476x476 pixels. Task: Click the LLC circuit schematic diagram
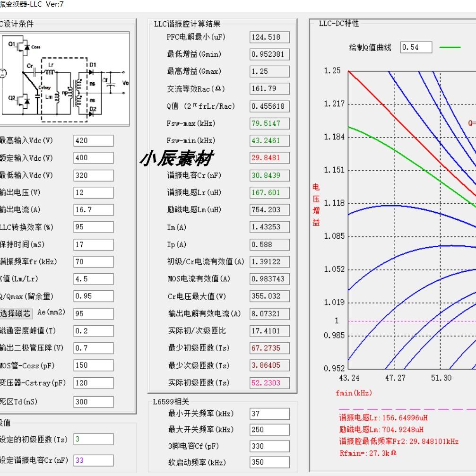click(64, 79)
